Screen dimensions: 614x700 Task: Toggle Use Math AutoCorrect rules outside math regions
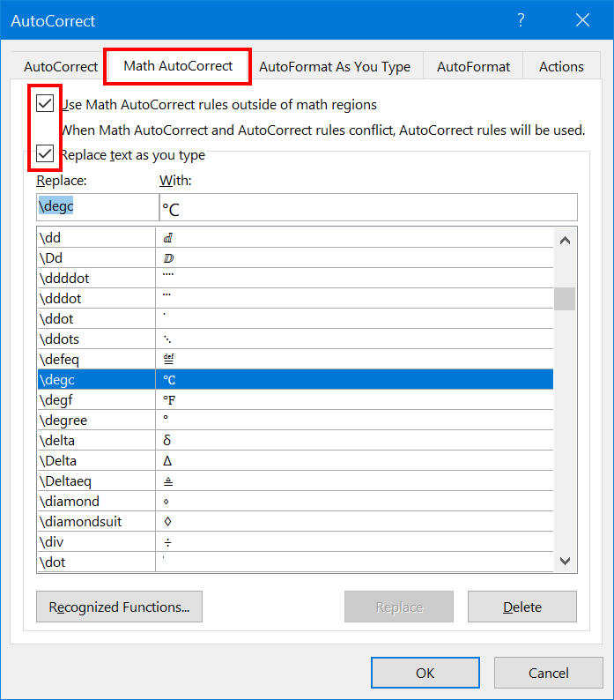pyautogui.click(x=46, y=105)
